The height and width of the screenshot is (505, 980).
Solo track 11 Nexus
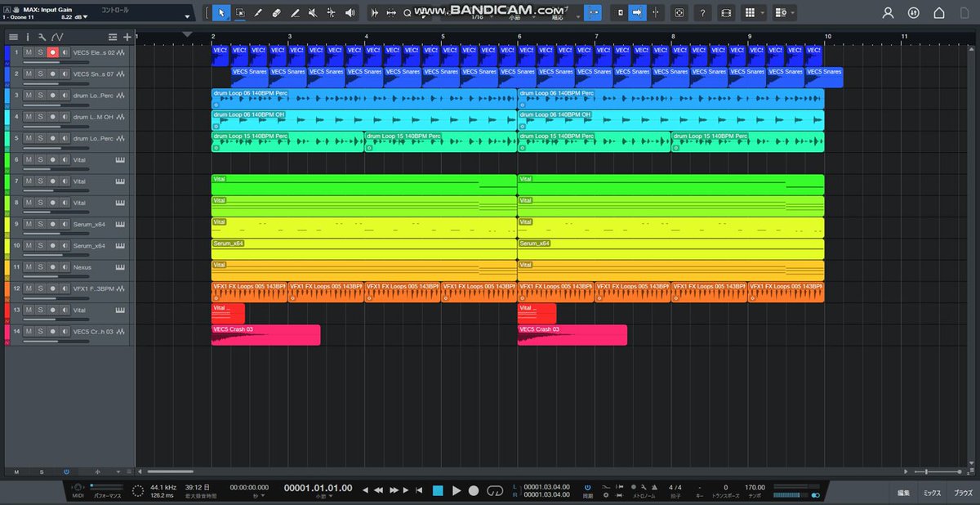pyautogui.click(x=40, y=267)
